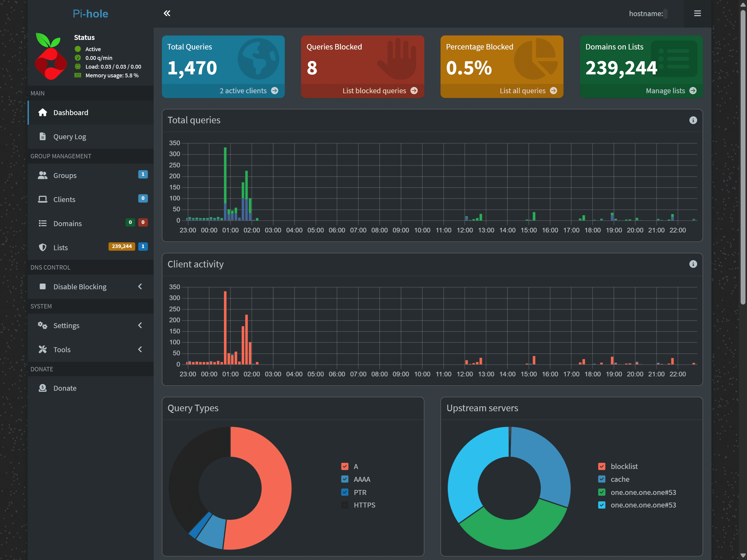Click the Dashboard home icon
The image size is (747, 560).
[43, 112]
